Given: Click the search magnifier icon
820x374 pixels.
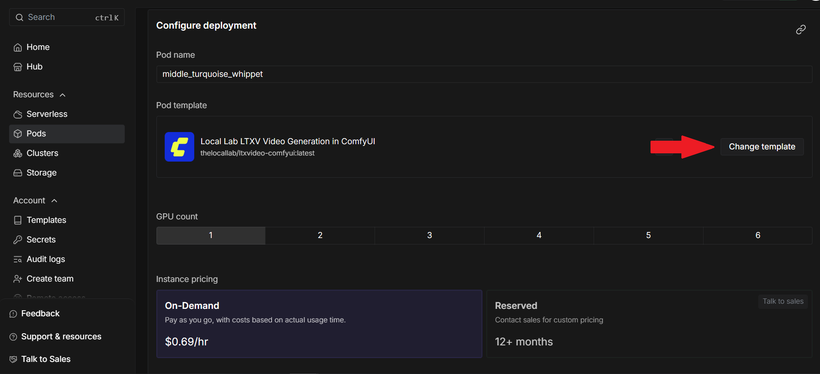Looking at the screenshot, I should 19,17.
